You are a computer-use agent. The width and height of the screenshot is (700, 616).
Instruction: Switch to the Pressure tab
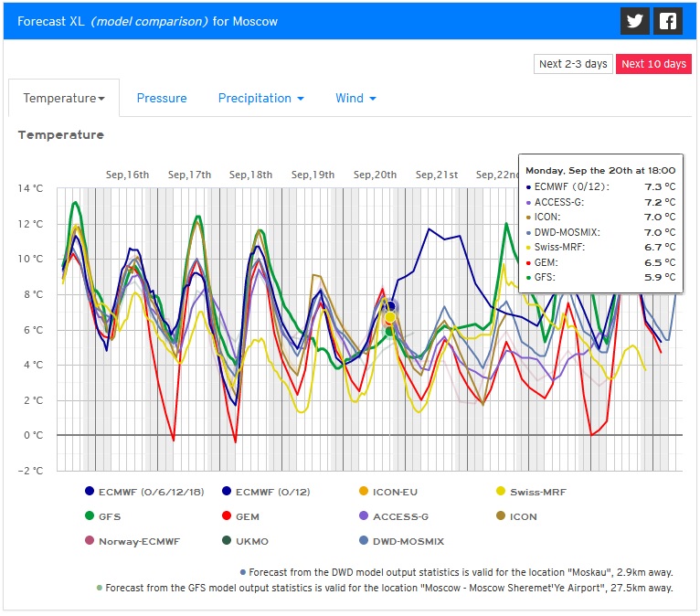coord(162,98)
